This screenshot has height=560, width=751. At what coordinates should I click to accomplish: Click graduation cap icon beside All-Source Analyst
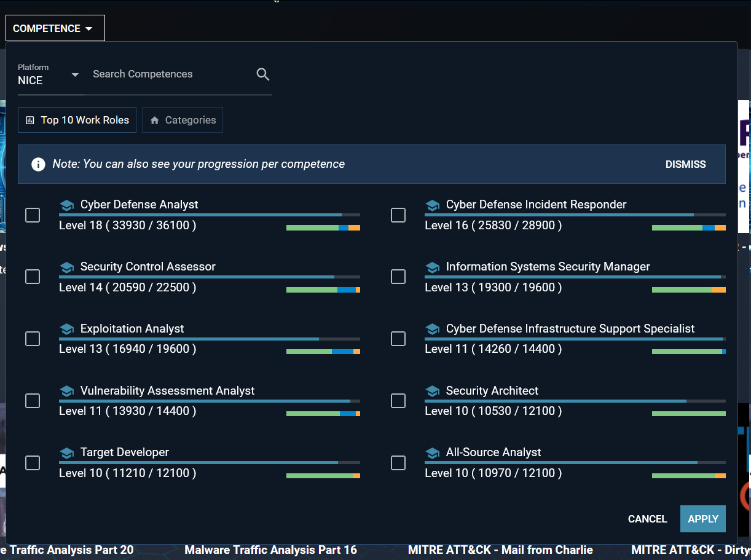pos(432,453)
